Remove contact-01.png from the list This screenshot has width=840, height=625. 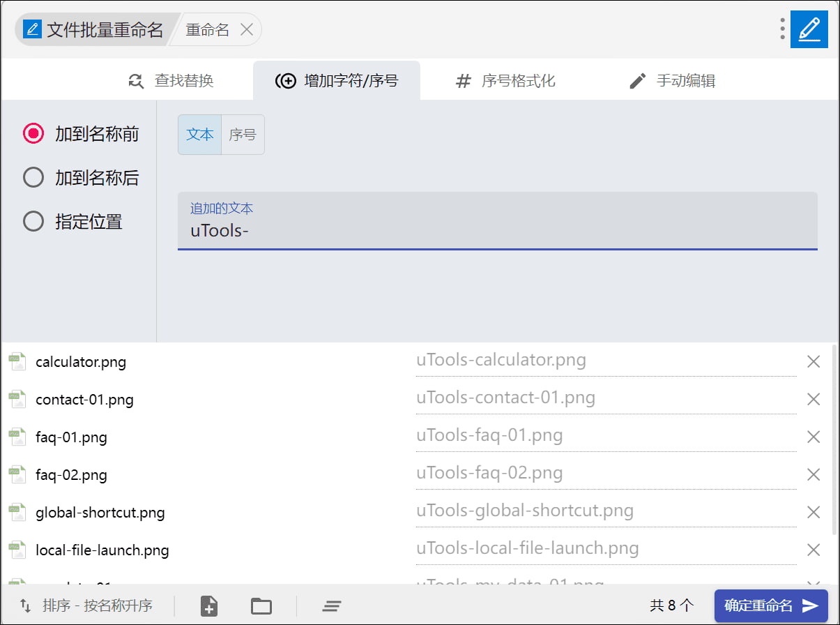point(813,399)
